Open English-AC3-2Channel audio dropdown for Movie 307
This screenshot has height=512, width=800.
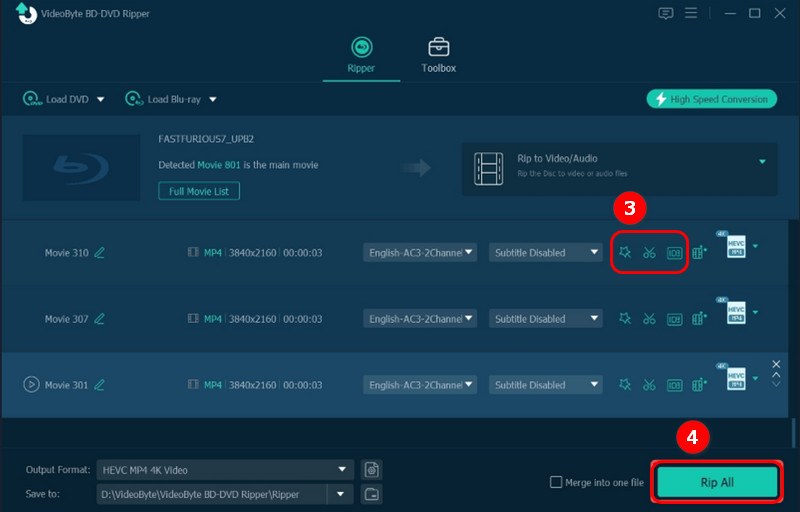[x=420, y=319]
